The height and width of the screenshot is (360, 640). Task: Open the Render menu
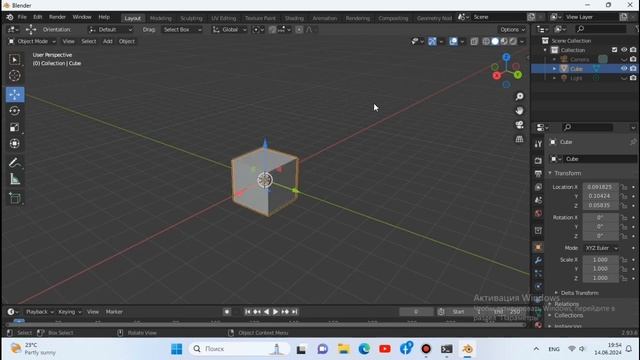pos(57,17)
